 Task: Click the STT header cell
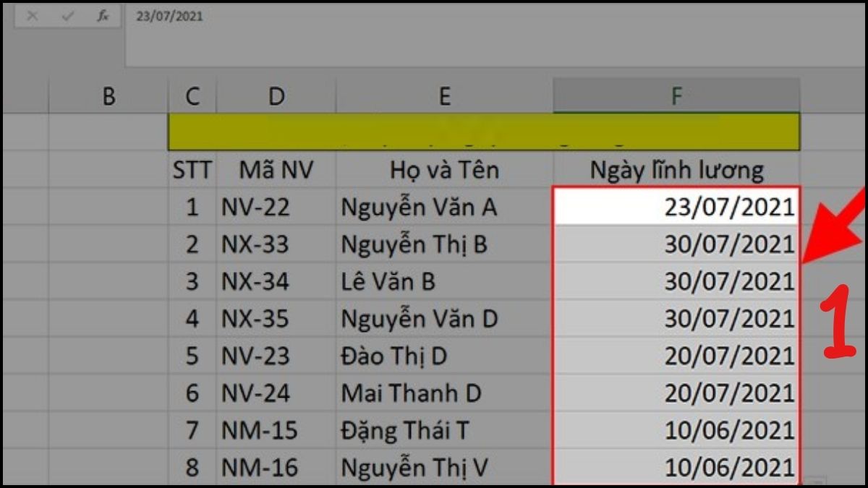click(192, 169)
